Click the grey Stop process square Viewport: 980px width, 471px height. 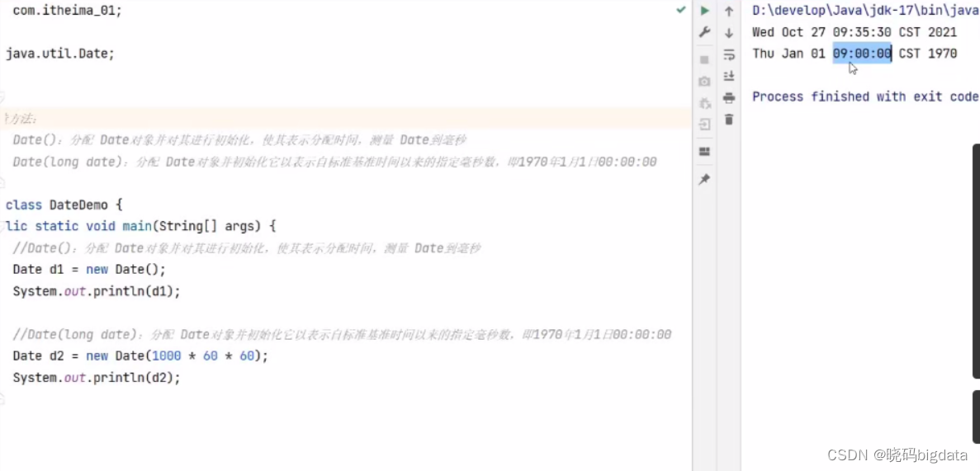tap(704, 60)
